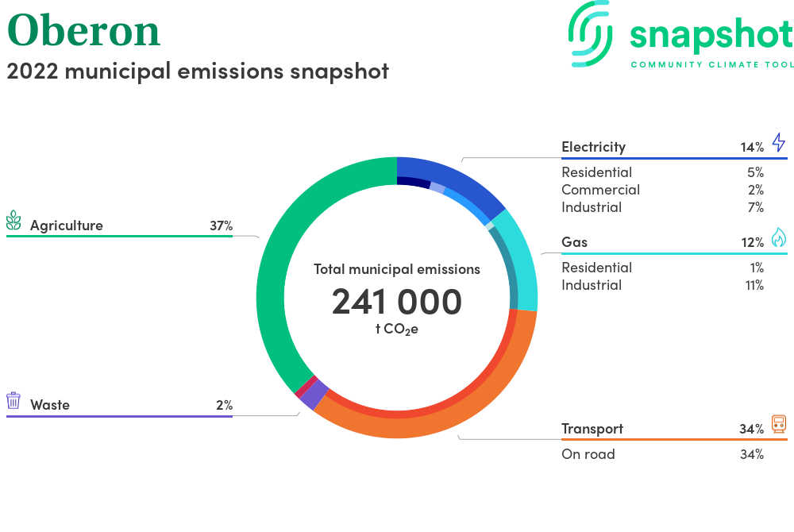Click the Agriculture category label
The image size is (794, 532).
(x=66, y=226)
